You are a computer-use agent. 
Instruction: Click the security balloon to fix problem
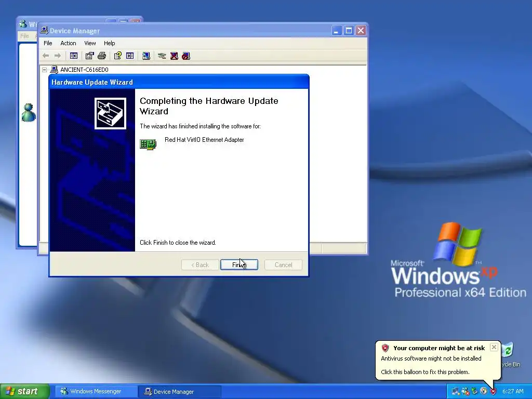tap(437, 360)
